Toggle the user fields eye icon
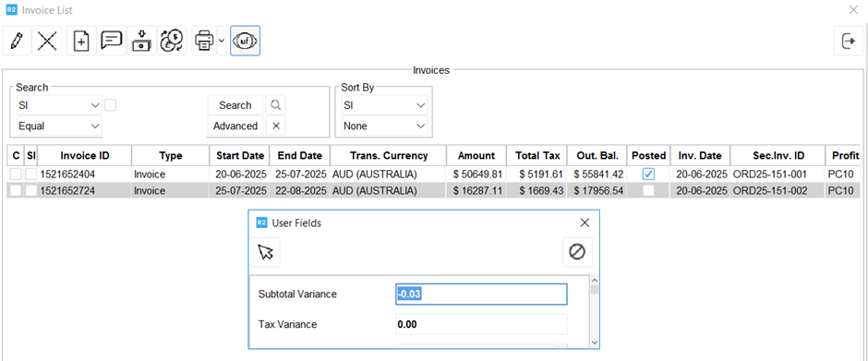 pos(246,41)
